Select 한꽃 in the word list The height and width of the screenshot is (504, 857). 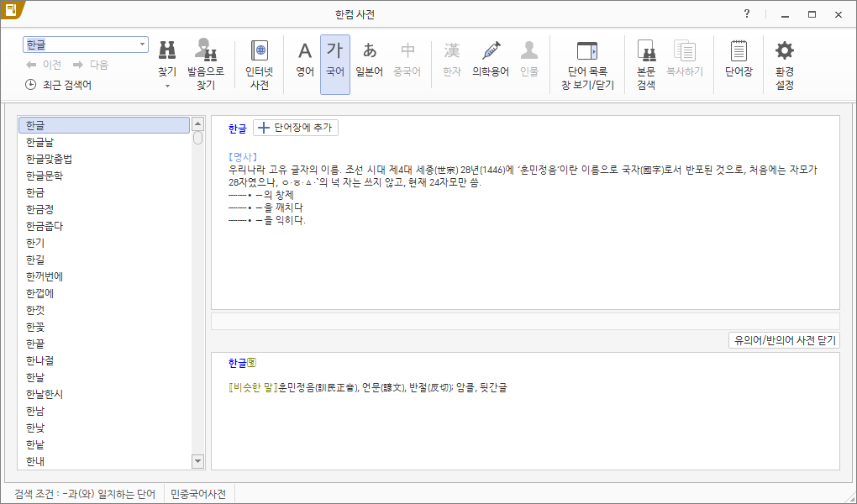(x=104, y=327)
